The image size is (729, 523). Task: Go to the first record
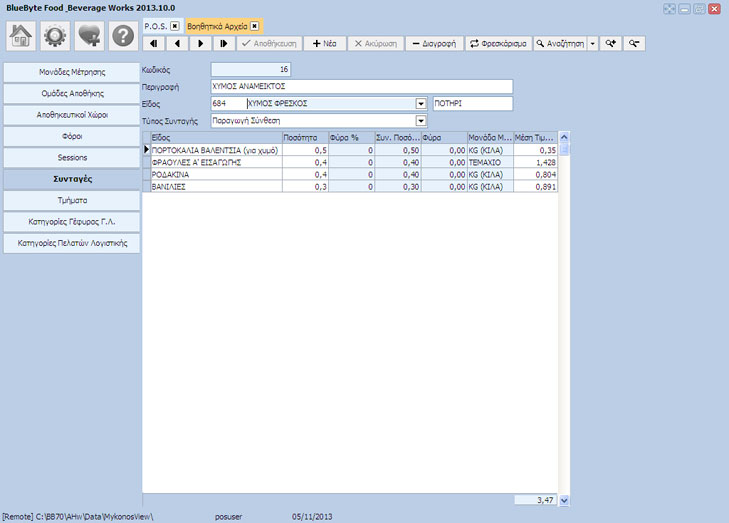tap(154, 44)
